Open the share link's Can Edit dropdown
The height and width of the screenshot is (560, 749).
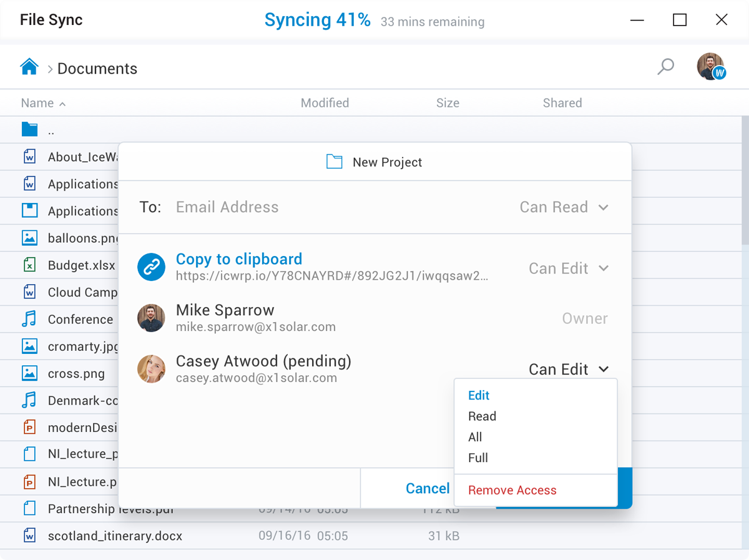[568, 268]
